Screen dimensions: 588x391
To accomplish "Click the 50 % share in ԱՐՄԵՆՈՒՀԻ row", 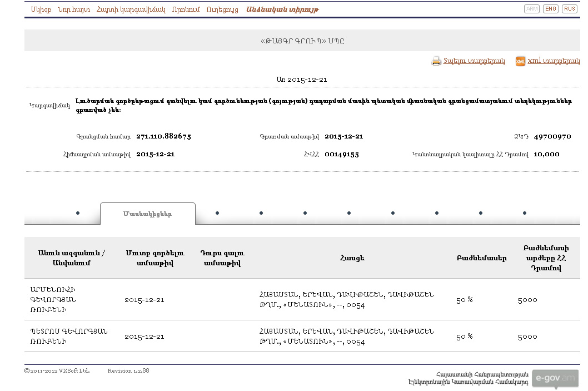I will (464, 300).
